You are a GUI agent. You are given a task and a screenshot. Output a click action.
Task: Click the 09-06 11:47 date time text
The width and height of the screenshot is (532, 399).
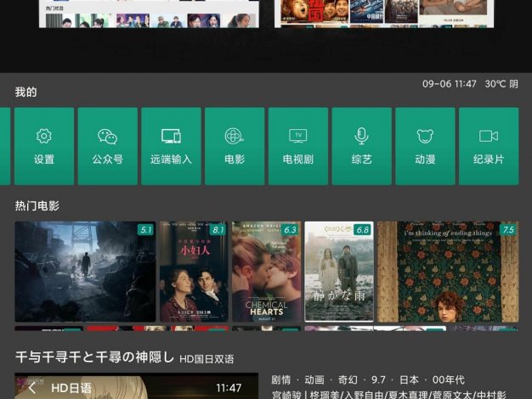pos(450,84)
